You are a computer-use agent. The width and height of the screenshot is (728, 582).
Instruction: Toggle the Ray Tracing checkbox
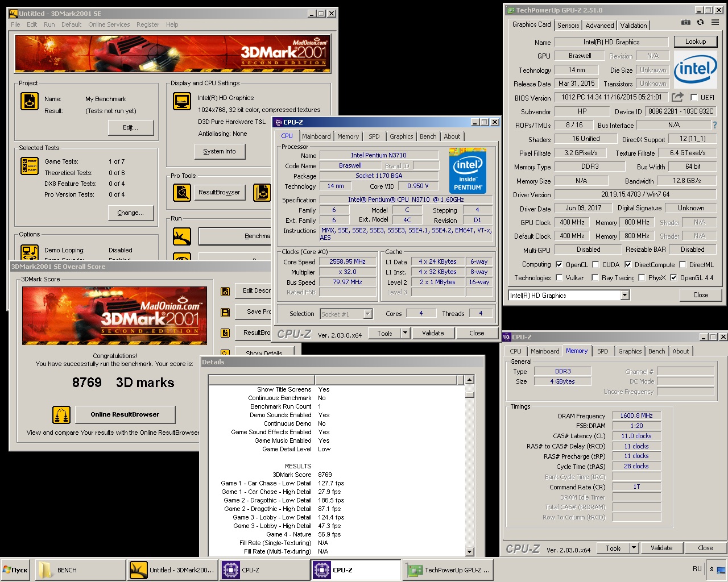click(x=595, y=278)
